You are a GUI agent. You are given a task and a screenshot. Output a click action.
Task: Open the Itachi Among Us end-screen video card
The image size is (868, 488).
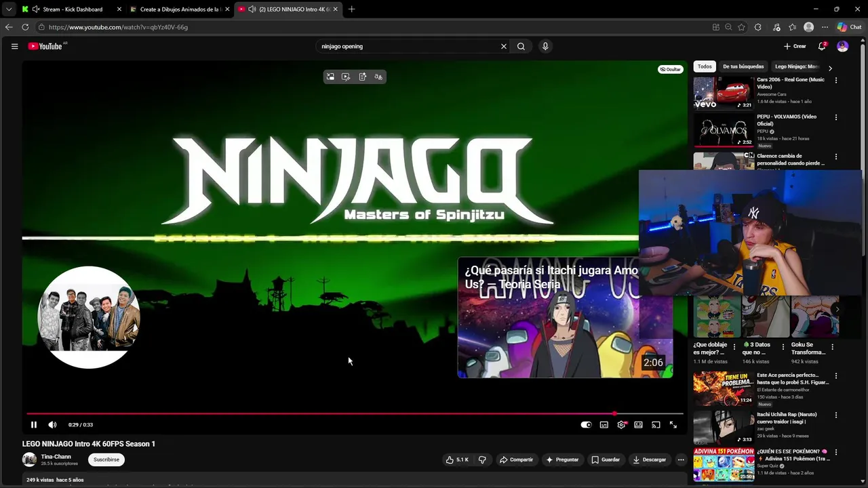565,317
